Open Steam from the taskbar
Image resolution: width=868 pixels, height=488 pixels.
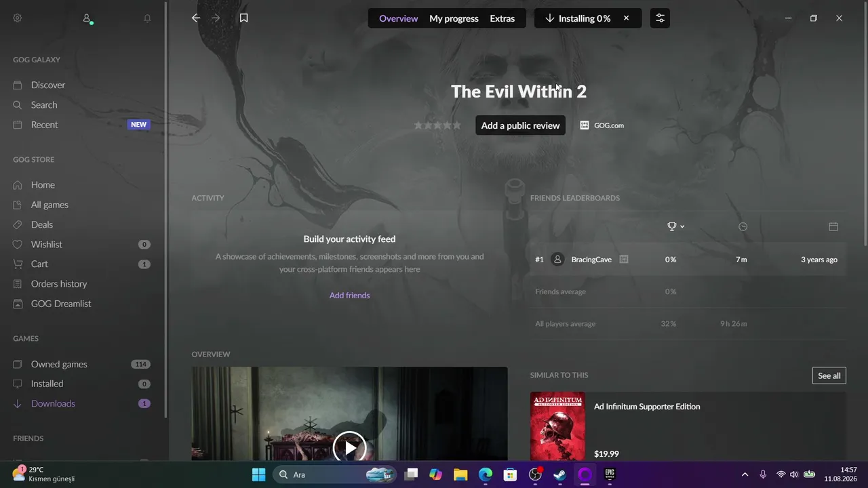click(x=560, y=474)
